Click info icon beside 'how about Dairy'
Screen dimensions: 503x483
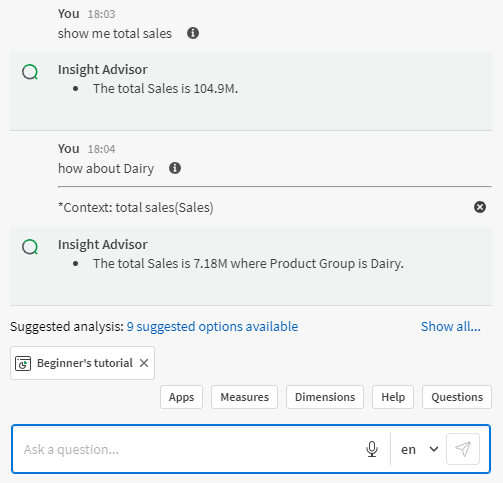click(175, 168)
